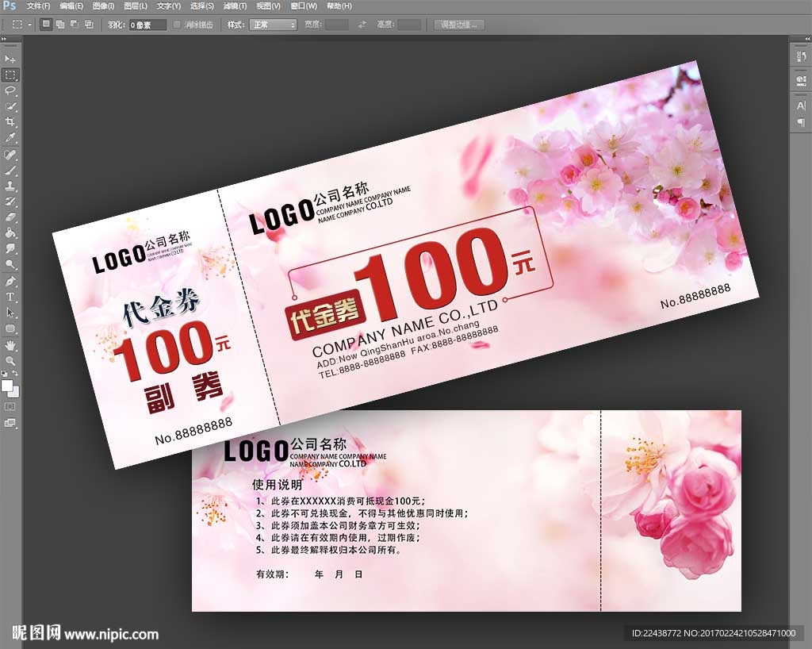
Task: Open the 样式 style dropdown
Action: (273, 25)
